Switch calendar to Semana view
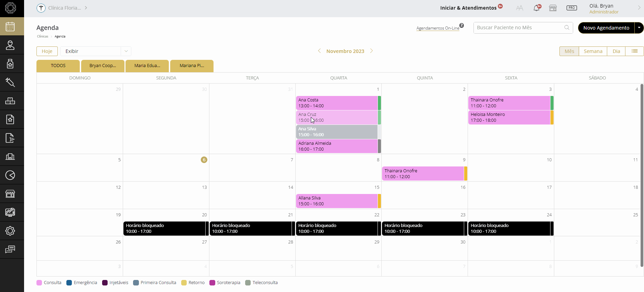Screen dimensions: 644x292 pyautogui.click(x=593, y=51)
